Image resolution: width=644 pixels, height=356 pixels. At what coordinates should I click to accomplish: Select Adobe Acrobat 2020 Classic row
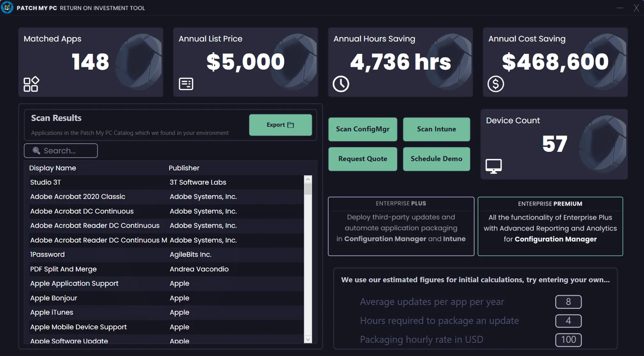(x=166, y=197)
